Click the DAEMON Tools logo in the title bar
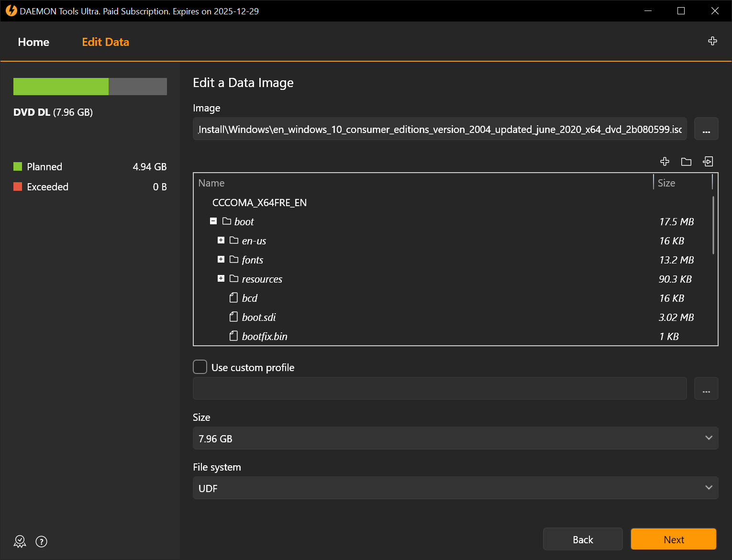 [11, 11]
